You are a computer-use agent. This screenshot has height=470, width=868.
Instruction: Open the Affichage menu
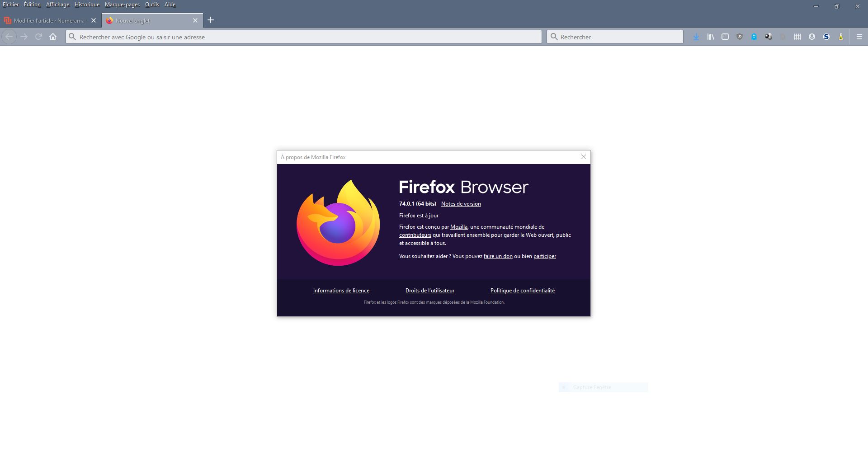(57, 5)
